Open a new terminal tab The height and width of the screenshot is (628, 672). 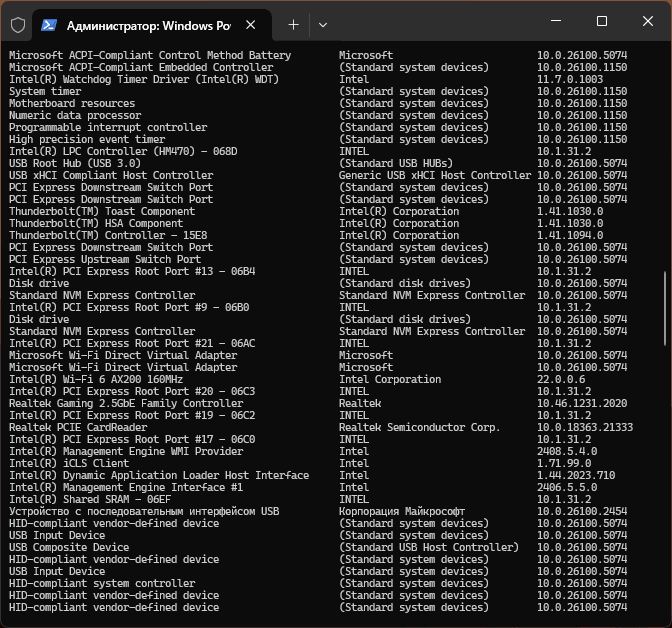click(x=293, y=24)
